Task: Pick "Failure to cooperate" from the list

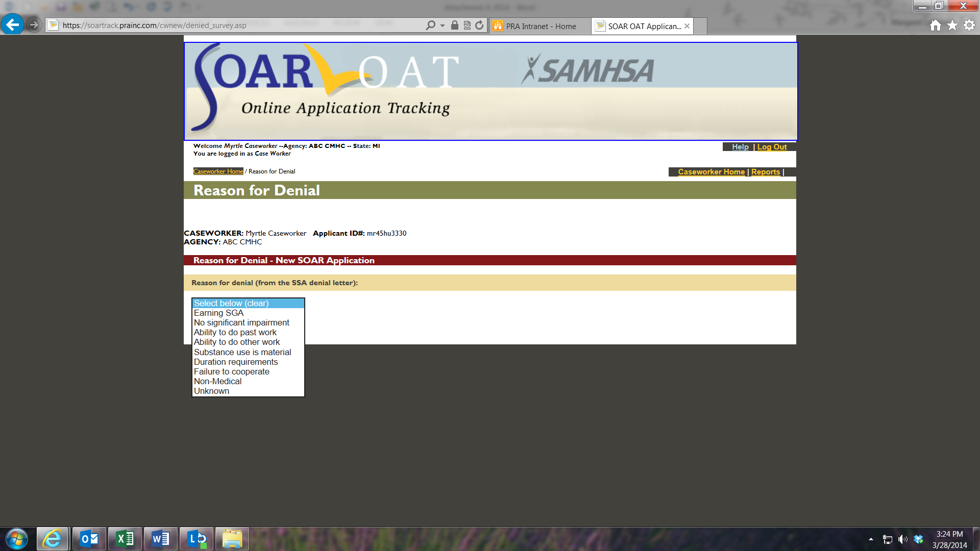Action: [231, 371]
